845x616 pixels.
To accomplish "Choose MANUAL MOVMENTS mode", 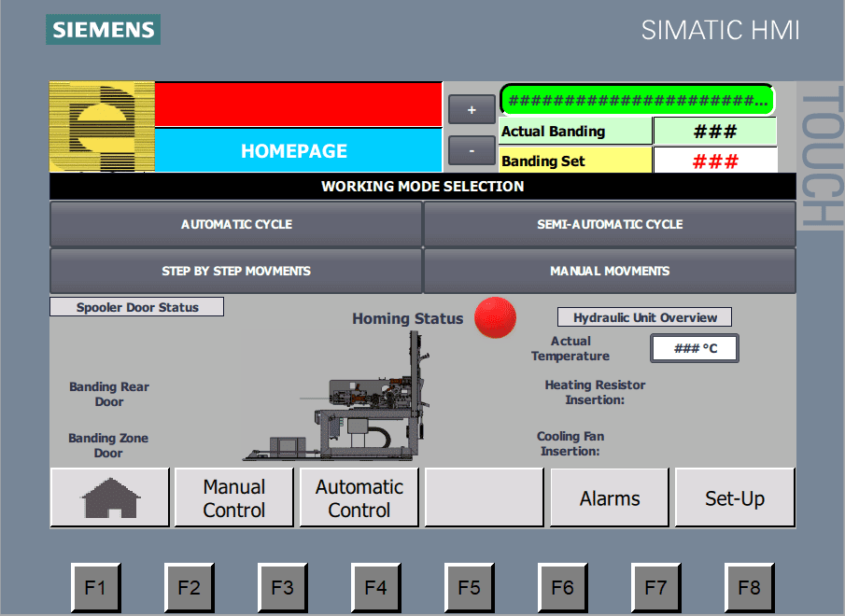I will (610, 272).
